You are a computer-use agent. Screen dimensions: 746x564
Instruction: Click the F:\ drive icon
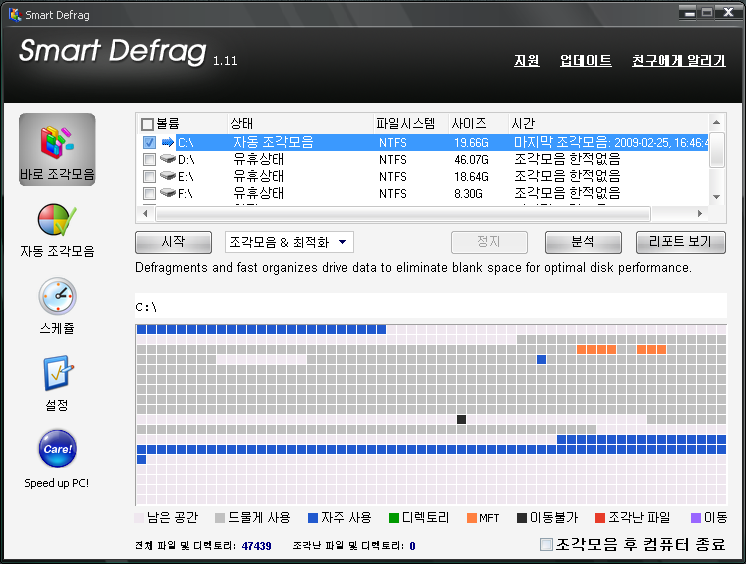tap(167, 193)
